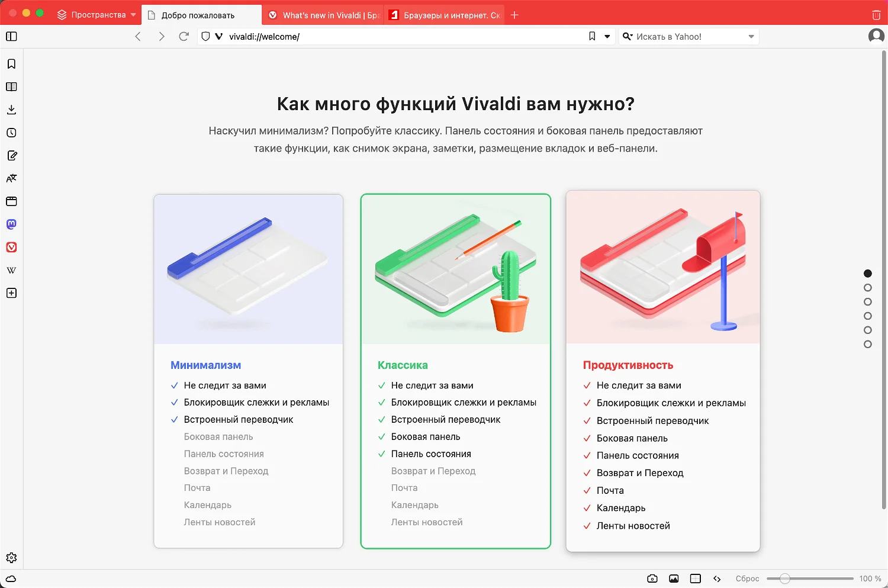The image size is (888, 588).
Task: Open page tiling options in status bar
Action: pos(696,579)
